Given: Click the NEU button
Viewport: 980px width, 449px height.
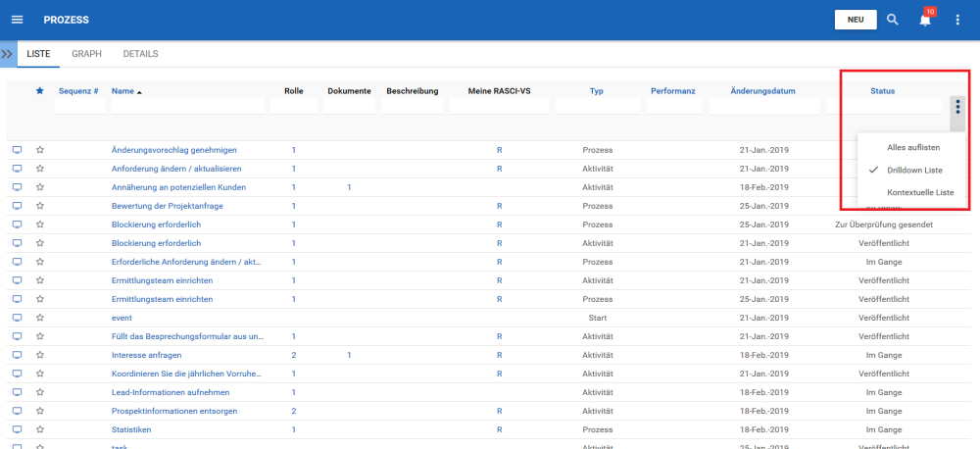Looking at the screenshot, I should point(856,20).
